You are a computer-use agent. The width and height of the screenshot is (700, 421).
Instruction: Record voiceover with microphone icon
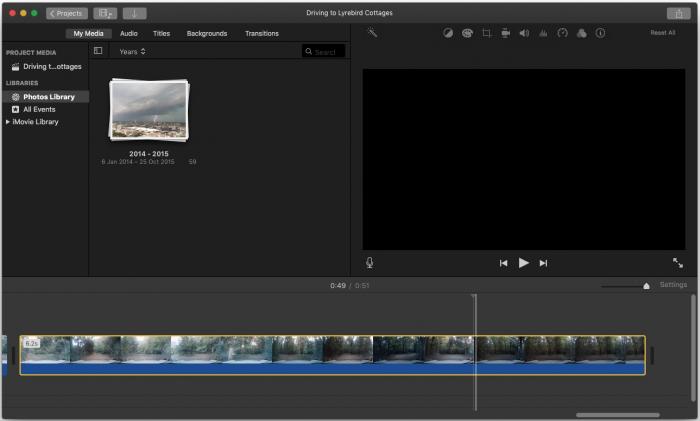click(x=370, y=263)
